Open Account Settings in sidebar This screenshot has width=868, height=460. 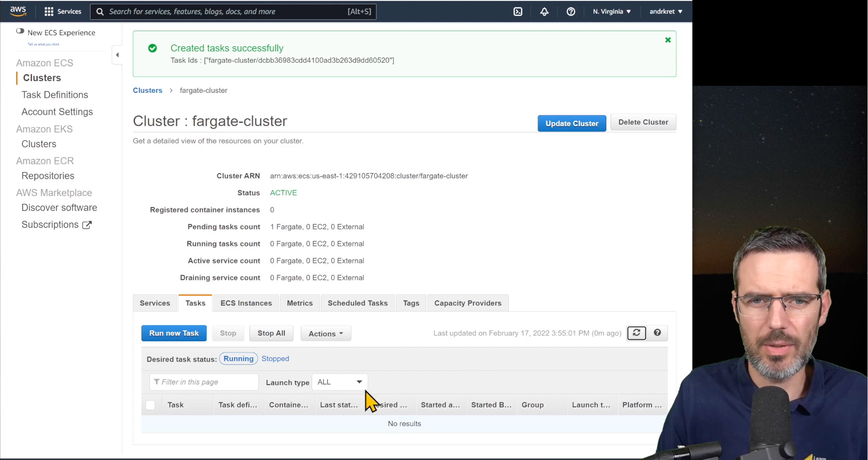click(x=57, y=112)
